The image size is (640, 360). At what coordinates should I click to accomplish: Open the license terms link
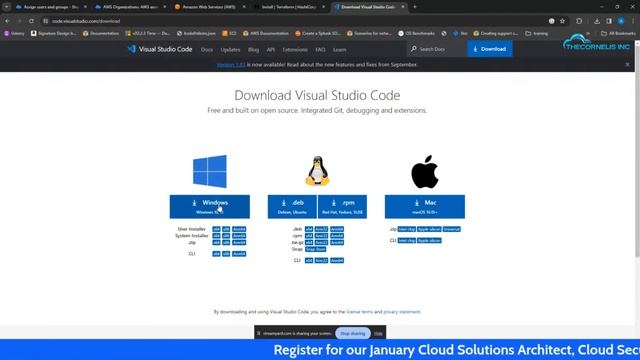pyautogui.click(x=360, y=312)
